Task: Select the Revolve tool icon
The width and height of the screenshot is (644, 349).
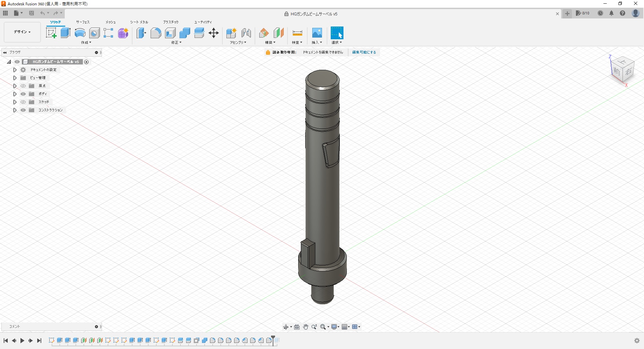Action: pos(80,33)
